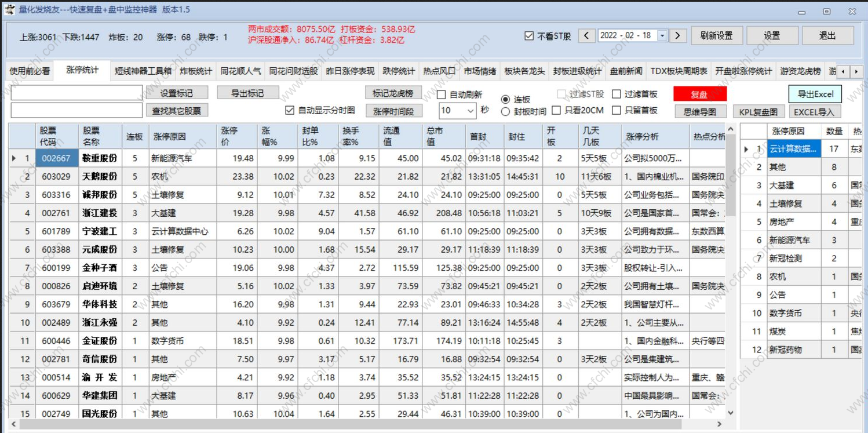Image resolution: width=868 pixels, height=433 pixels.
Task: Click the top search input field
Action: coord(76,93)
